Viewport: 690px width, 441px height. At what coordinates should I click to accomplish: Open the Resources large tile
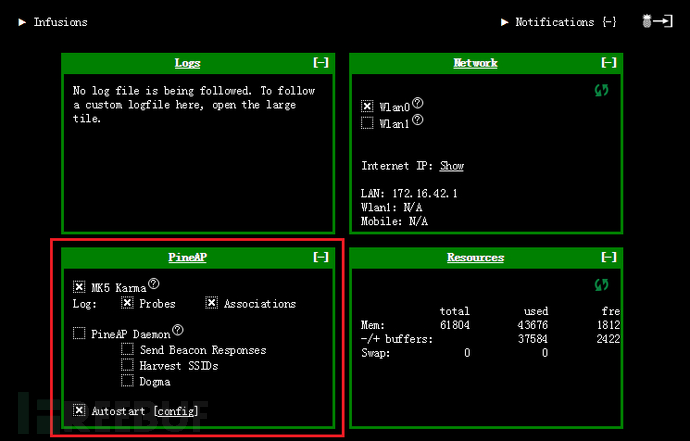pyautogui.click(x=476, y=257)
